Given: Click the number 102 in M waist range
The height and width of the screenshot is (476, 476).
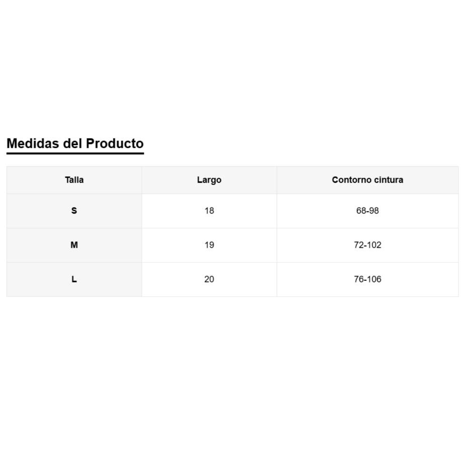Looking at the screenshot, I should 374,245.
